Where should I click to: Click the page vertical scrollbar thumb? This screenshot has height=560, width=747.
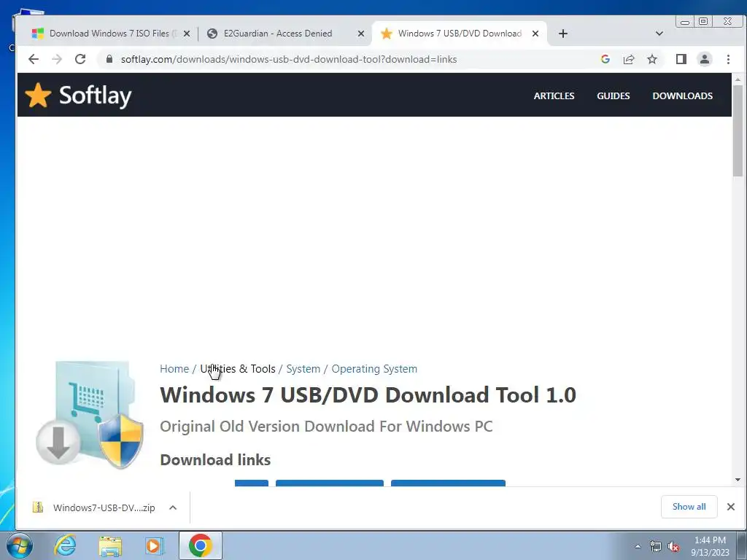[x=738, y=131]
